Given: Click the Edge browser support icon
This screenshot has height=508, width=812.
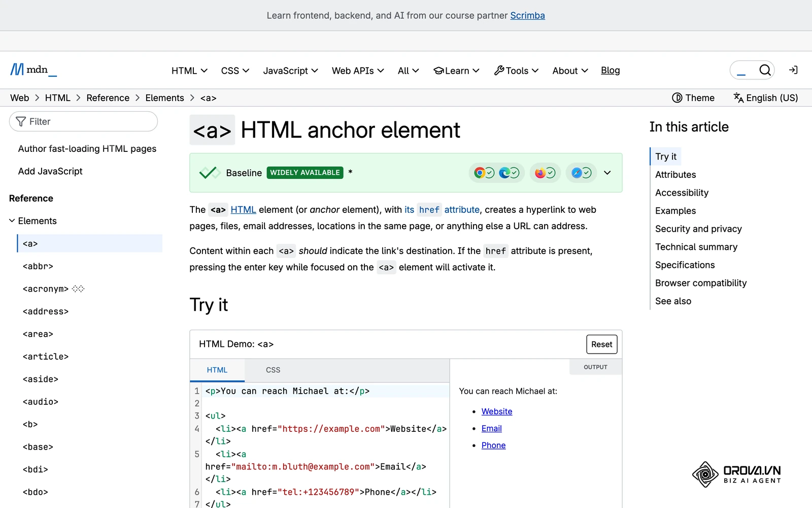Looking at the screenshot, I should click(x=504, y=173).
